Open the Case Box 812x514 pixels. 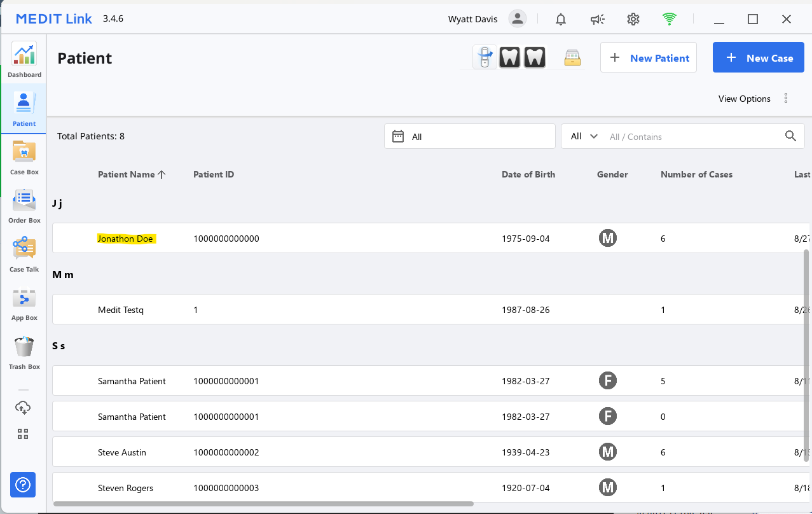click(24, 157)
